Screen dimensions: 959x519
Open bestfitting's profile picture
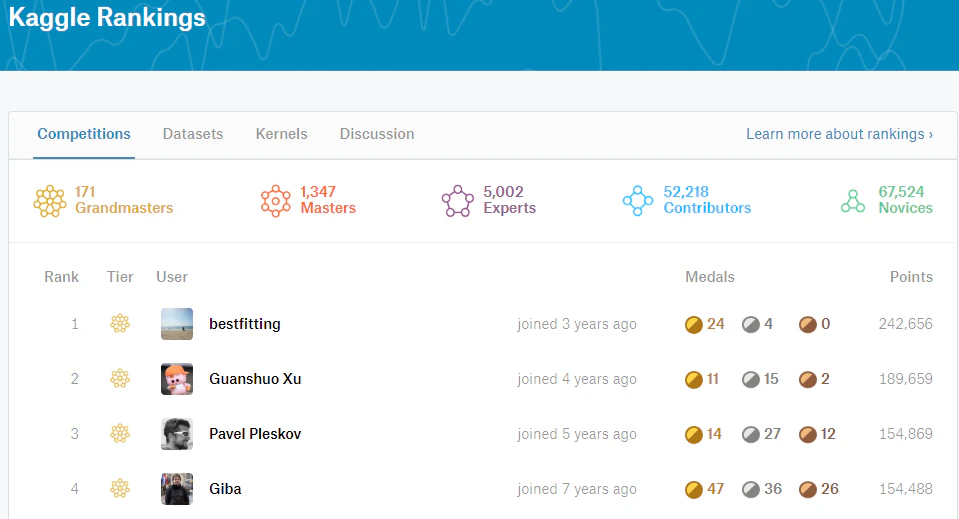[x=177, y=324]
